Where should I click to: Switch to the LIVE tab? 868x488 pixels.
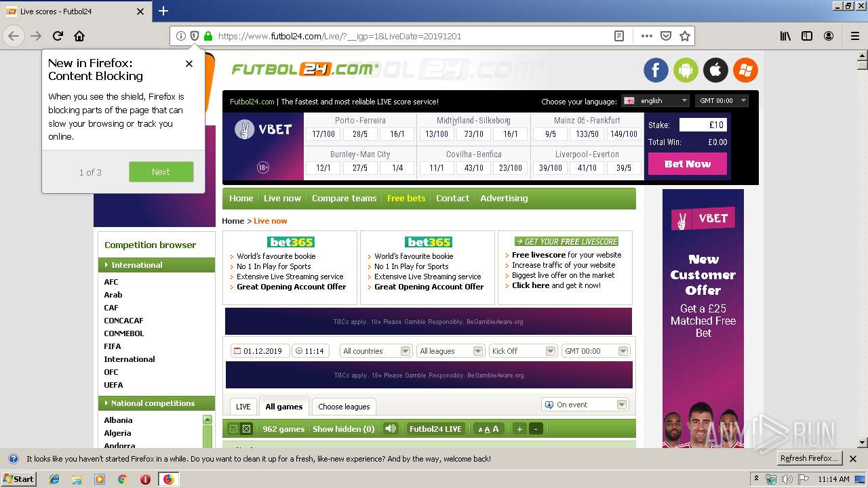243,407
